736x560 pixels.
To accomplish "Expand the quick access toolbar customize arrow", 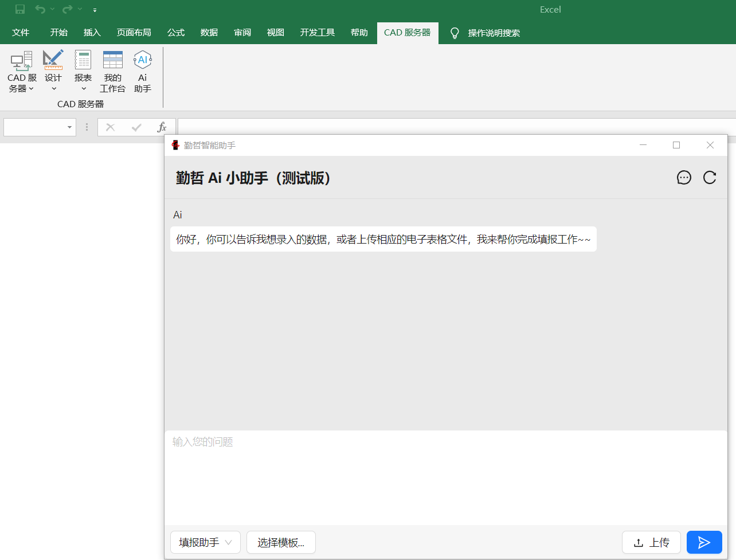I will coord(95,10).
